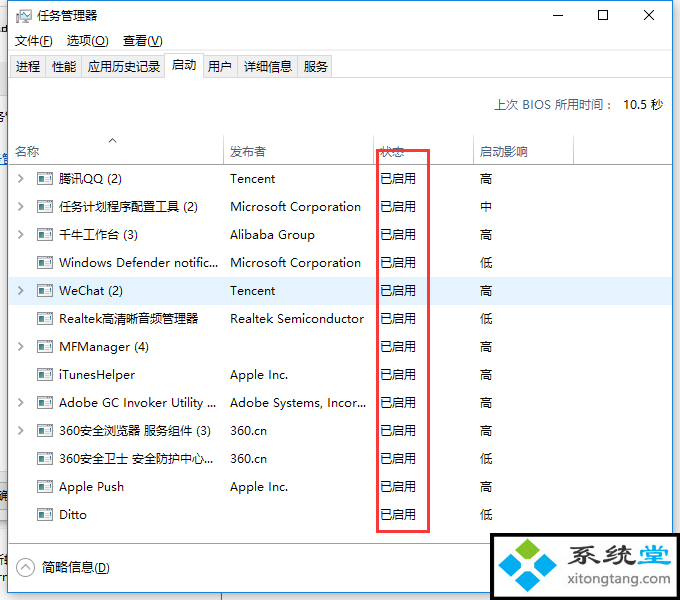Expand the MFManager (4) group
Screen dimensions: 680x600
[20, 347]
